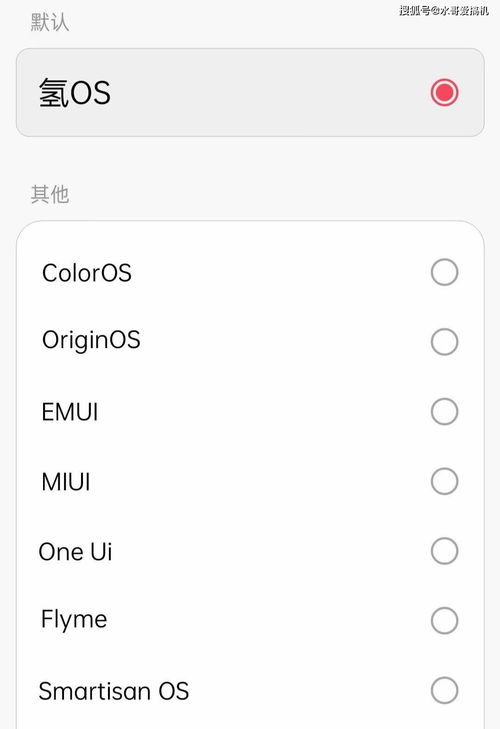Switch to the MIUI radio option
This screenshot has width=500, height=729.
click(x=444, y=481)
